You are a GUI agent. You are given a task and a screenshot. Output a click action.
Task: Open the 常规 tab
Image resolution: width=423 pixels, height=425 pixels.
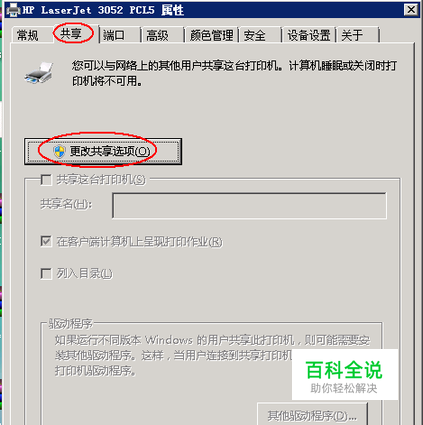pos(28,35)
